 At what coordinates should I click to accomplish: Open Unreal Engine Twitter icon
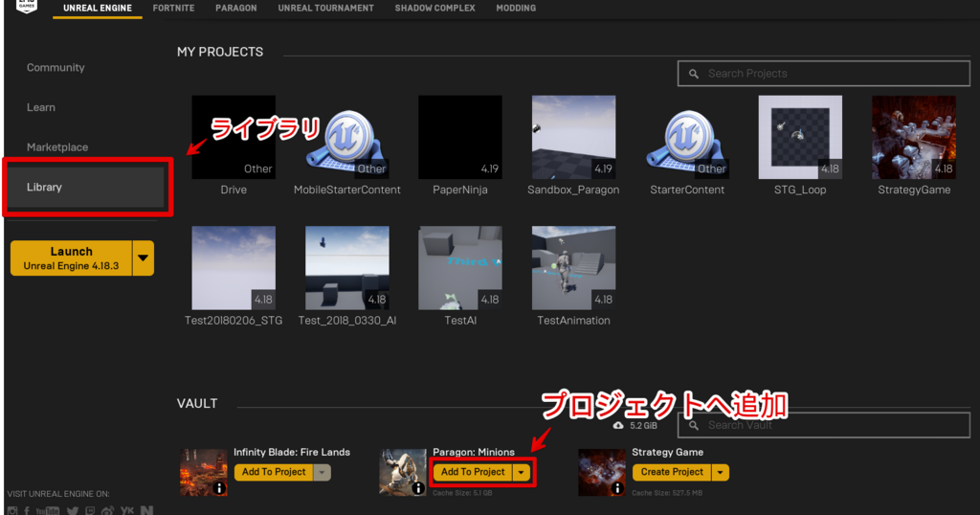coord(73,511)
